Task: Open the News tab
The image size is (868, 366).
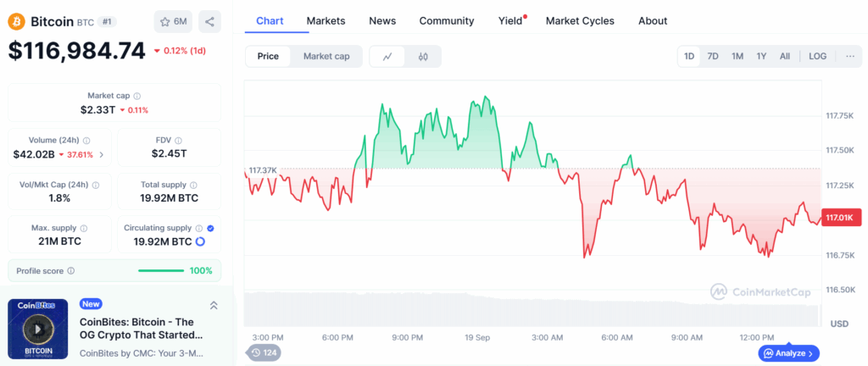Action: (x=382, y=21)
